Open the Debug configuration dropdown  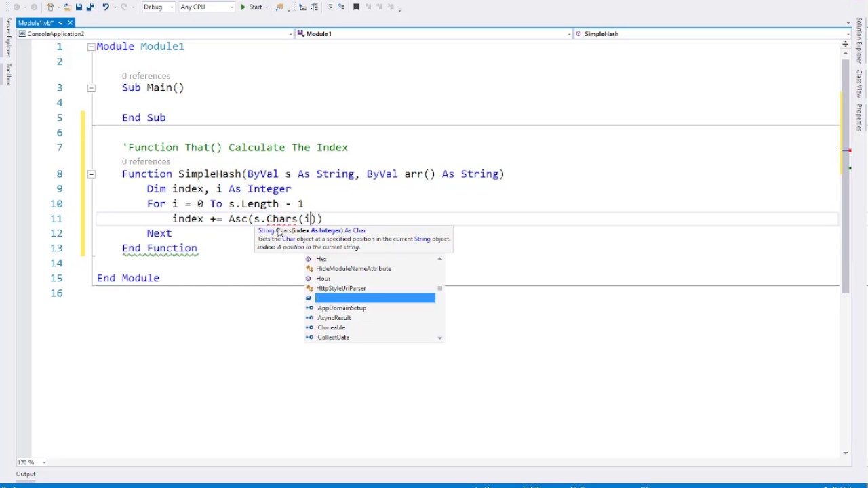158,7
